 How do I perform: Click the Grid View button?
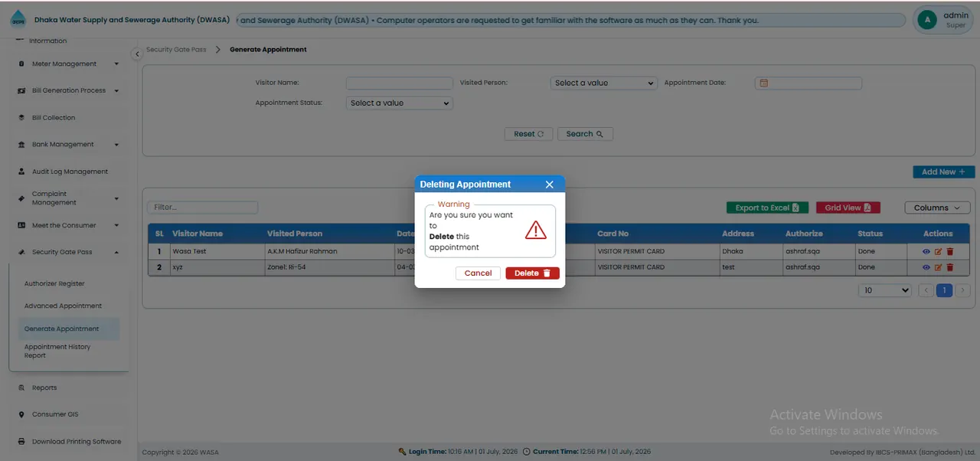click(x=848, y=208)
